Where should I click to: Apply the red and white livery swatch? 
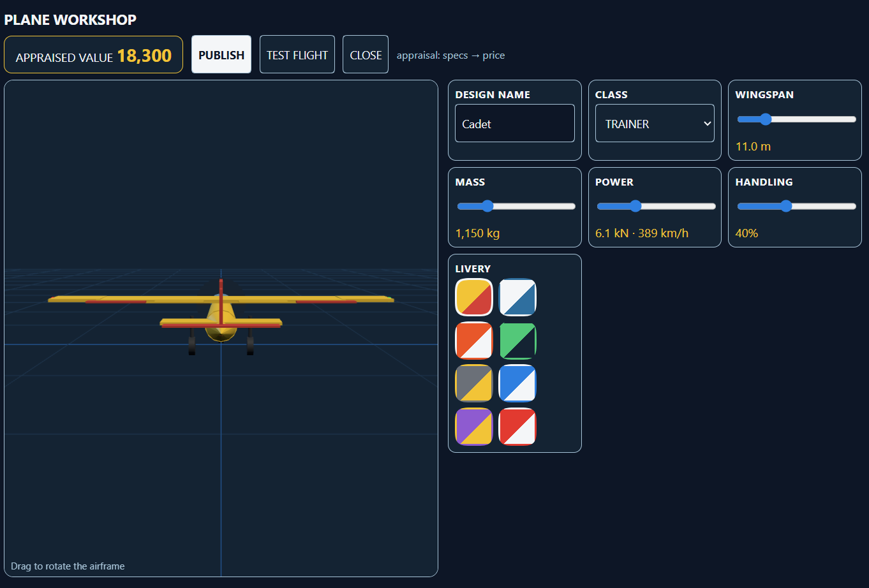(517, 427)
